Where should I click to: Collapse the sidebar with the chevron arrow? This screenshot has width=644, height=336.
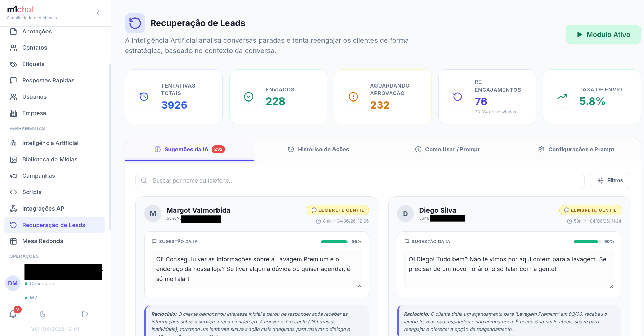(98, 13)
